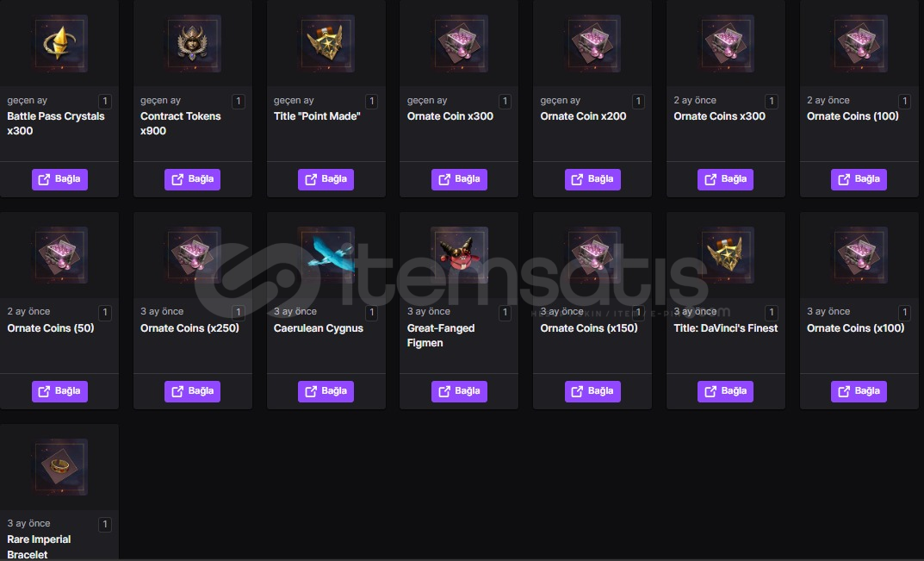Screen dimensions: 924x561
Task: Click the Ornate Coins (x150) item name
Action: (x=589, y=328)
